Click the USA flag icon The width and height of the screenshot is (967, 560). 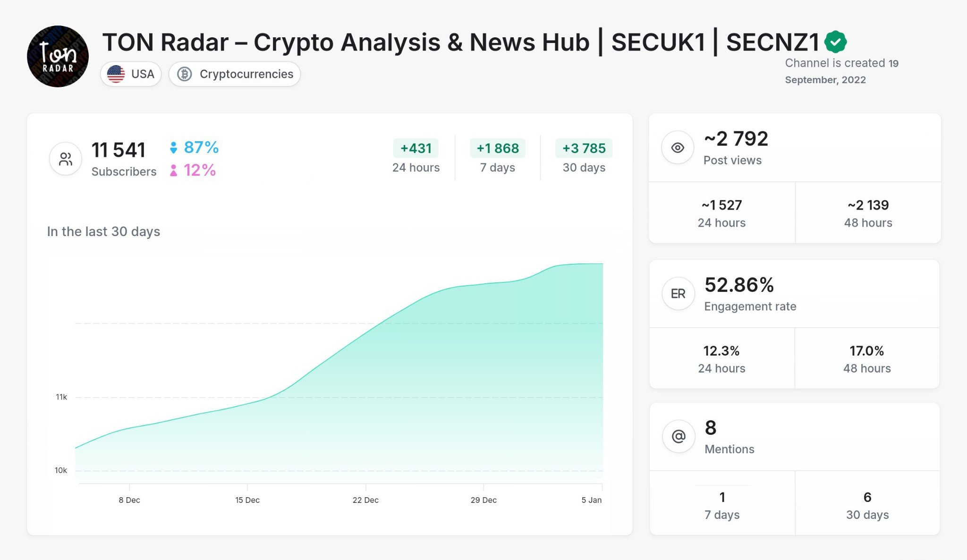(116, 74)
